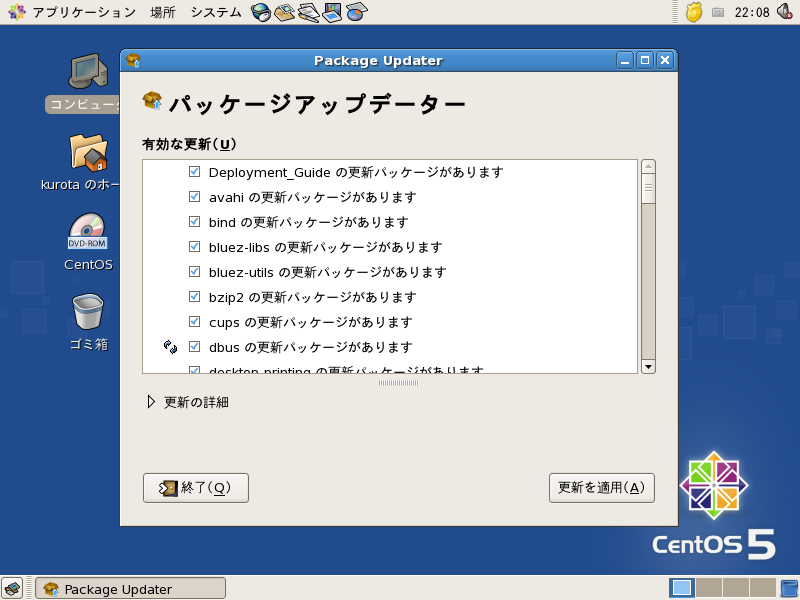
Task: Select the 'avahi の更新パッケージがあります' row text
Action: pyautogui.click(x=312, y=197)
